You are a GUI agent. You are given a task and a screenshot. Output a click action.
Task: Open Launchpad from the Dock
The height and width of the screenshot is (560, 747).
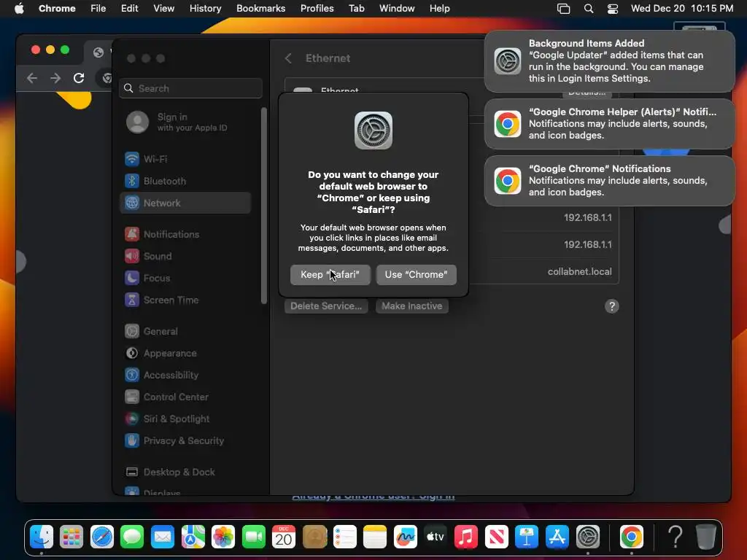(71, 537)
